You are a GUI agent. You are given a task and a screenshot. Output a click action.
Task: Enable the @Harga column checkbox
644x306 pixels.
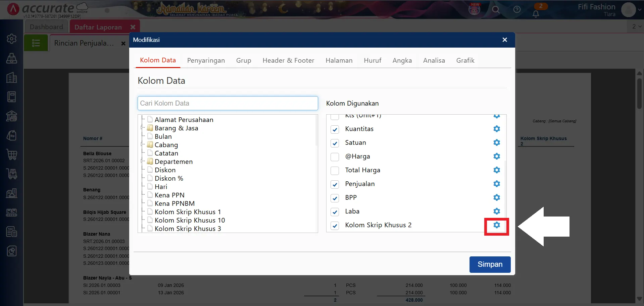tap(335, 157)
